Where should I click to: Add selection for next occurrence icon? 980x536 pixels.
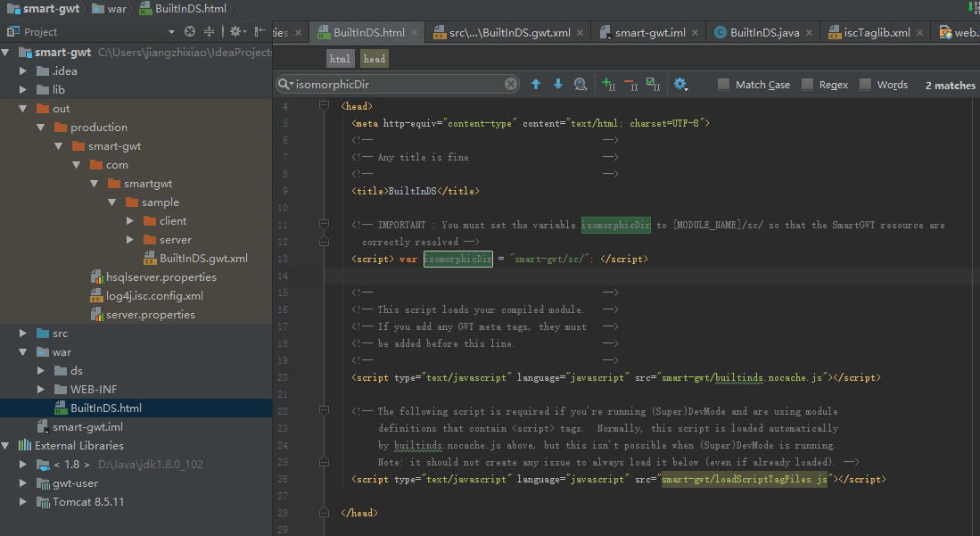coord(609,85)
